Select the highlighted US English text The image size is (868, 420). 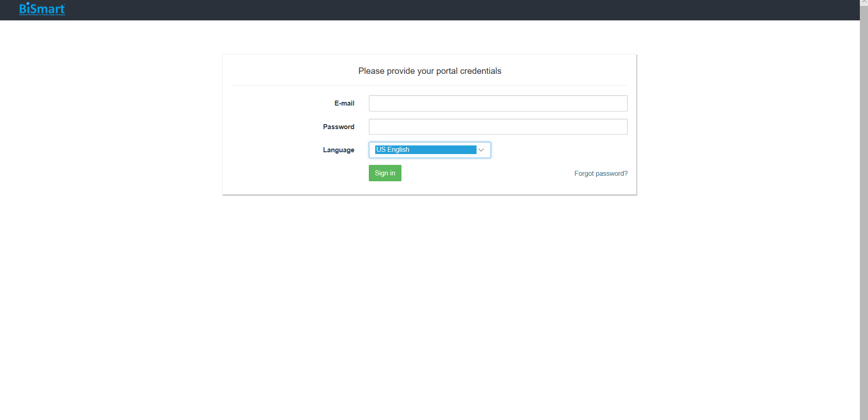pos(393,150)
